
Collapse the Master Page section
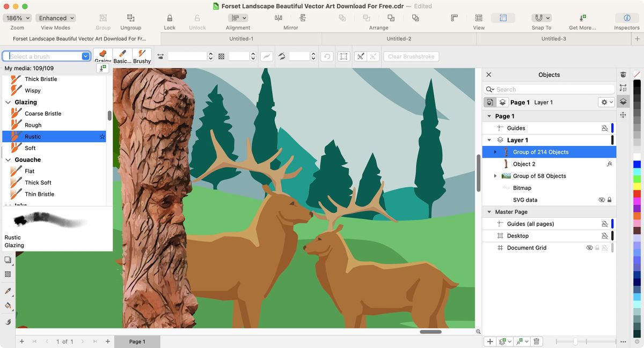[489, 211]
